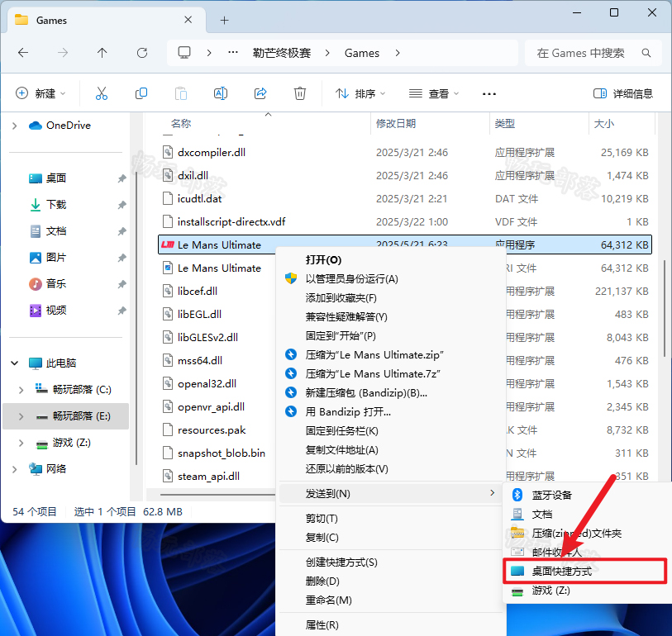672x636 pixels.
Task: Unpin Videos from quick access
Action: (122, 311)
